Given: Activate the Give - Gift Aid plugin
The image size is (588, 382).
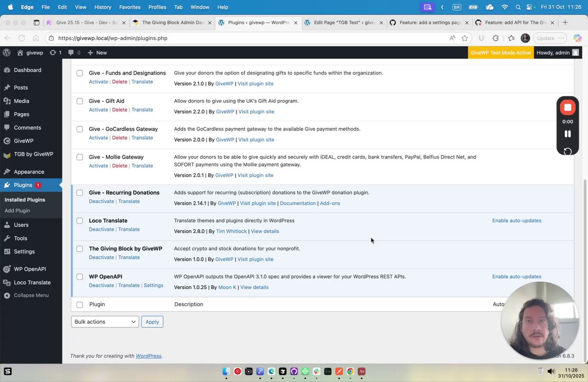Looking at the screenshot, I should (x=98, y=110).
